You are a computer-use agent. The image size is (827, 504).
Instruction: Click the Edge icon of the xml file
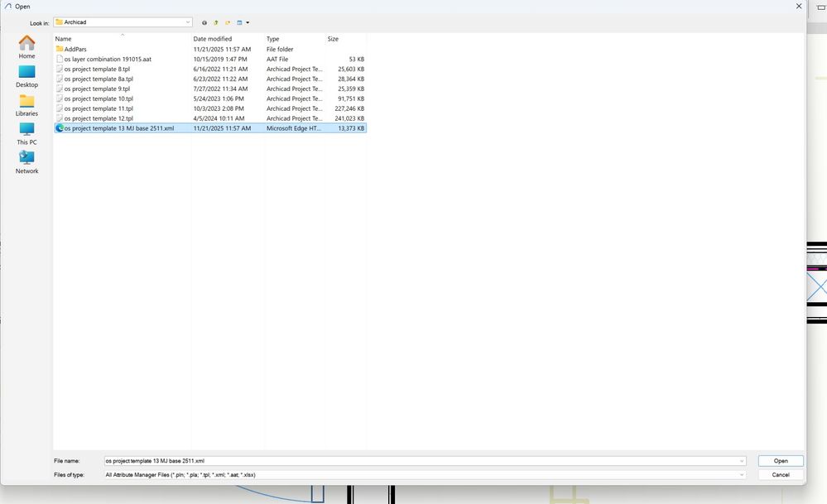(60, 128)
